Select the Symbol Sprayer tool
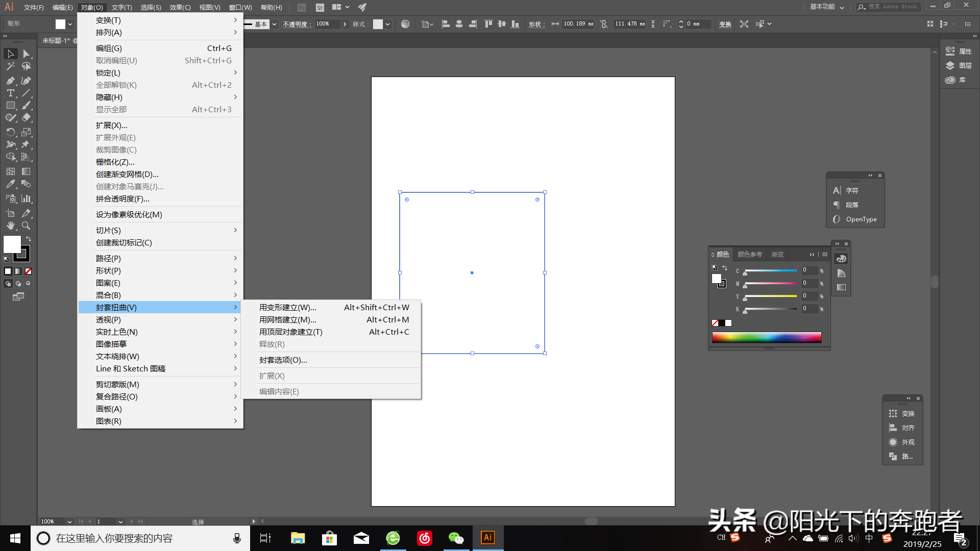This screenshot has height=551, width=980. (x=11, y=198)
